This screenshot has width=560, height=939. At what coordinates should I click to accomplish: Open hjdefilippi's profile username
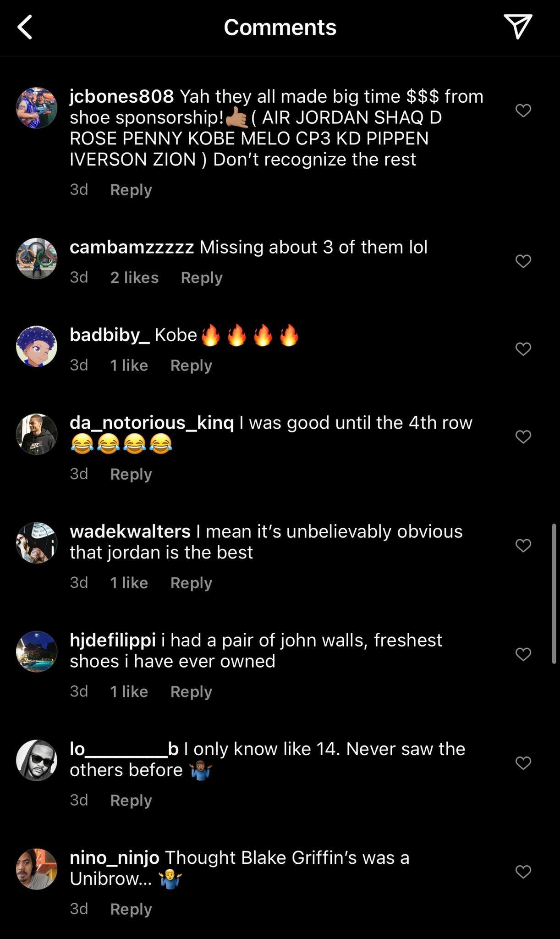tap(113, 640)
